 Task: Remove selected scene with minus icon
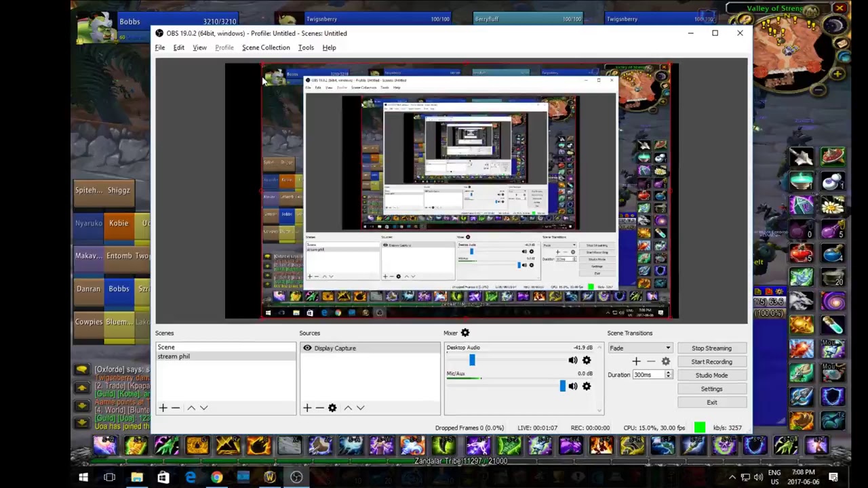176,408
